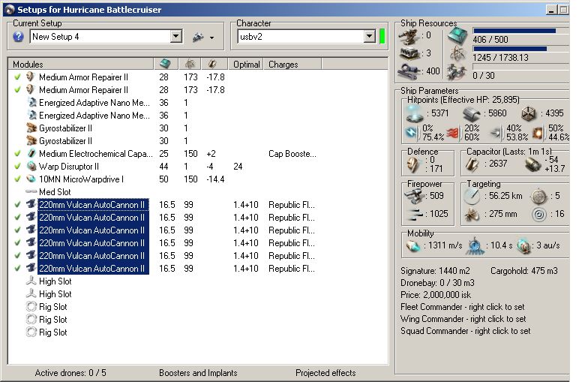Click the powergrid column header icon
Viewport: 588px width, 382px height.
190,65
